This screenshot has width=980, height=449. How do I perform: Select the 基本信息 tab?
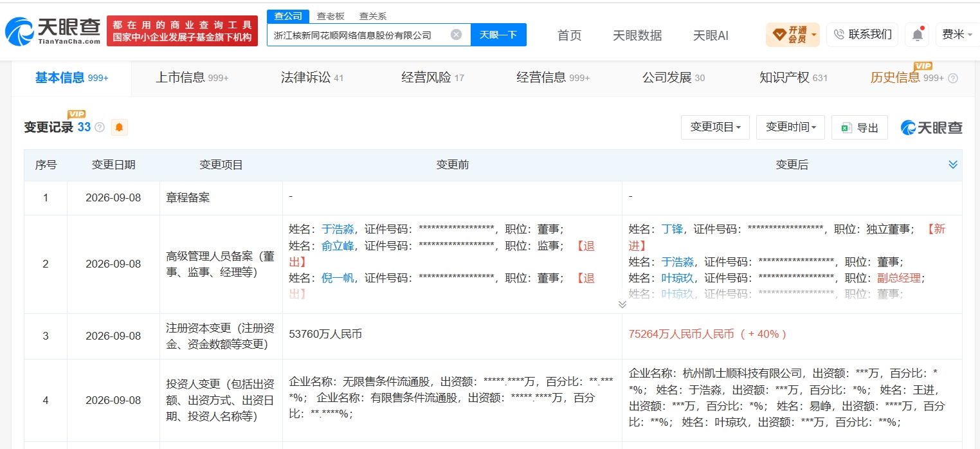pos(71,78)
